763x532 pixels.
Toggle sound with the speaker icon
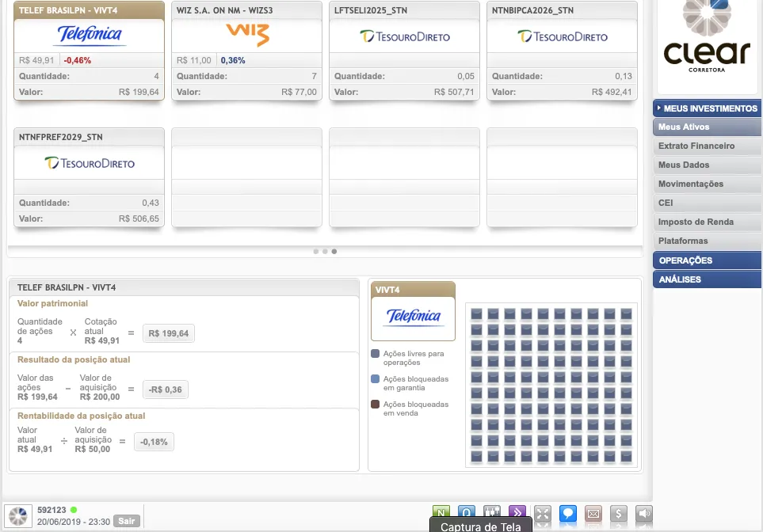click(644, 513)
